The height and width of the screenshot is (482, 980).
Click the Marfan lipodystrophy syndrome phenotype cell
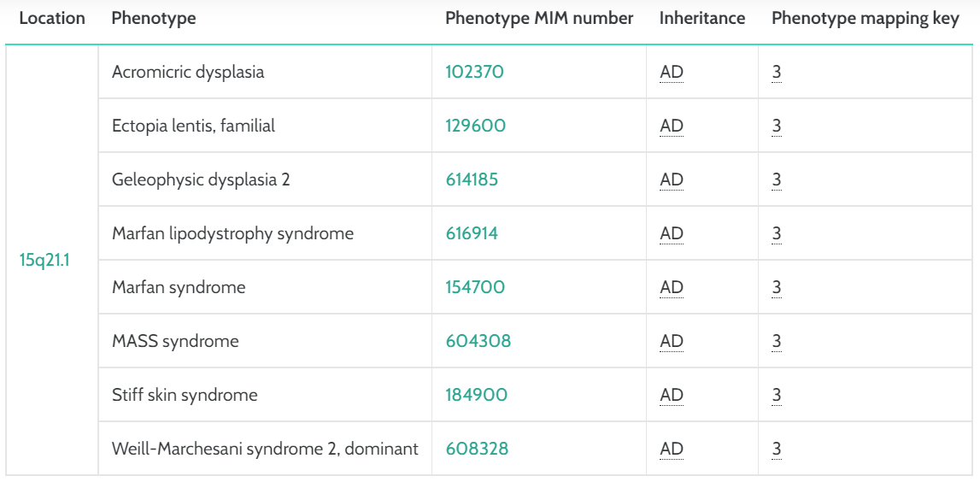[x=232, y=233]
